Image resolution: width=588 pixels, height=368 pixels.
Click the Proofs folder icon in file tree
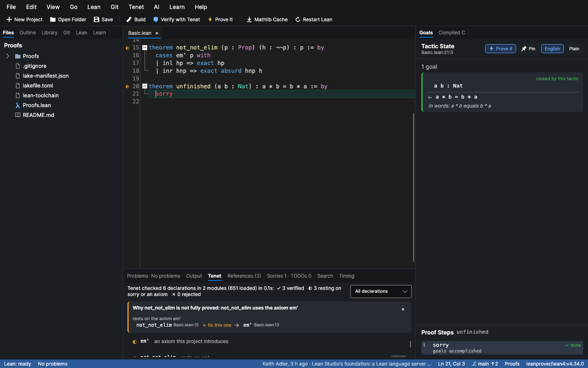click(x=18, y=56)
